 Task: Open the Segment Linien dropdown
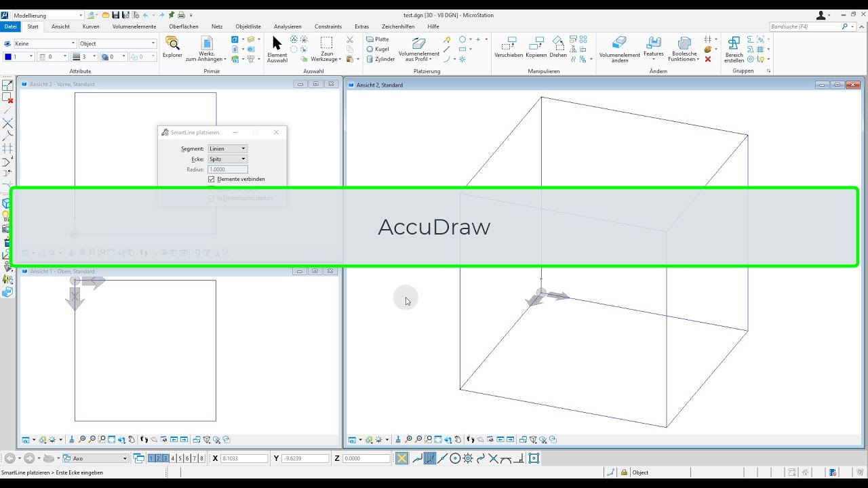pyautogui.click(x=227, y=148)
